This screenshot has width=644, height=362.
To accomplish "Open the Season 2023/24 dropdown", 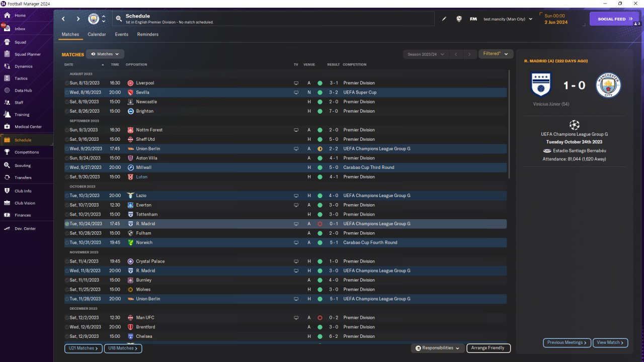I will pos(425,54).
